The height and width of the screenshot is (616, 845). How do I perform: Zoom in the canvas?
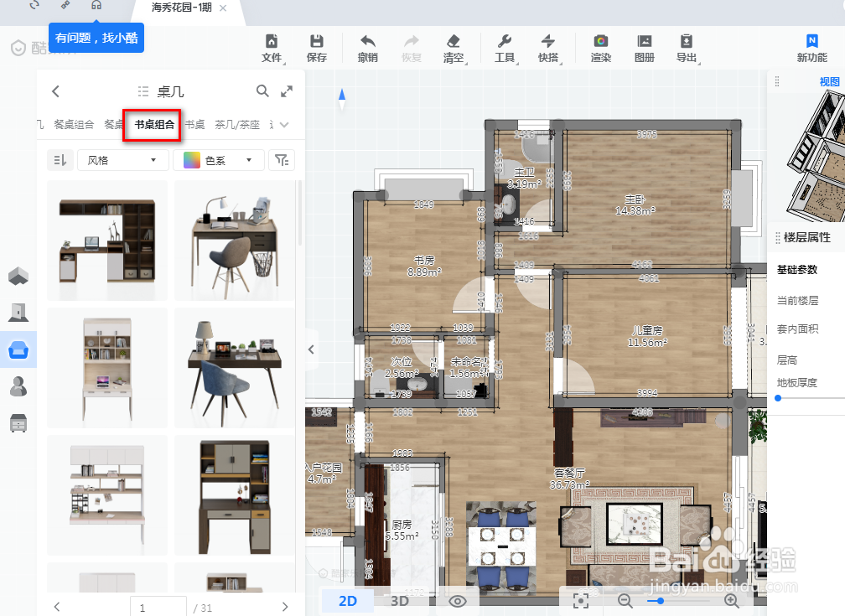pos(731,600)
